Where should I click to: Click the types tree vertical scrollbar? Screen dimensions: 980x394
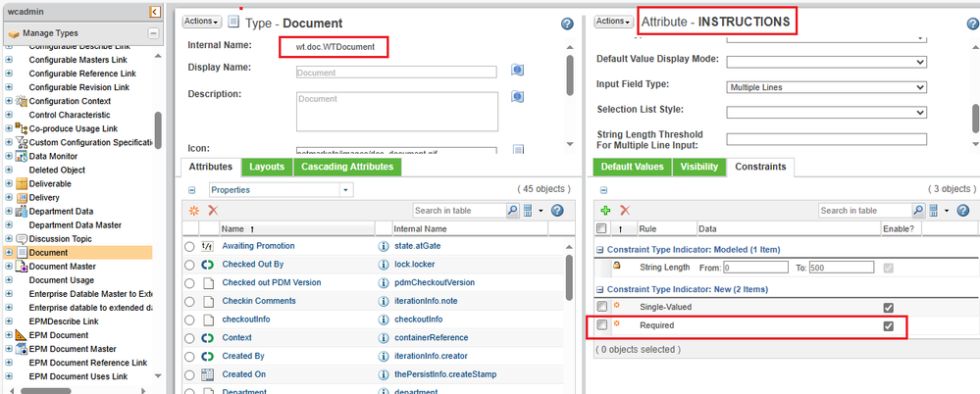coord(158,130)
